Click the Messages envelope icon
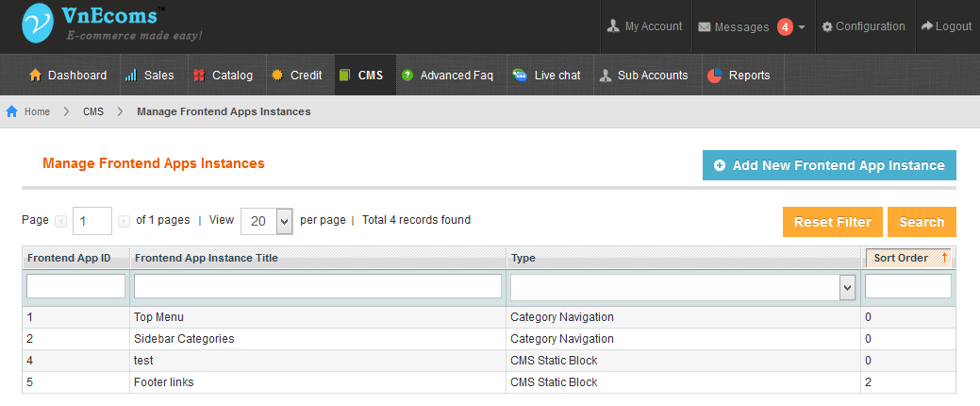 point(705,26)
